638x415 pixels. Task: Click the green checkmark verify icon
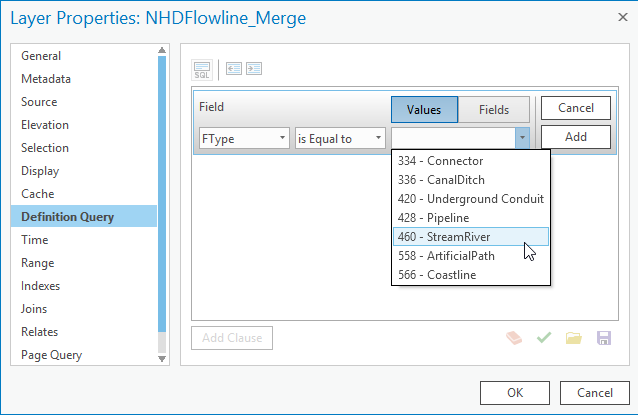[543, 338]
